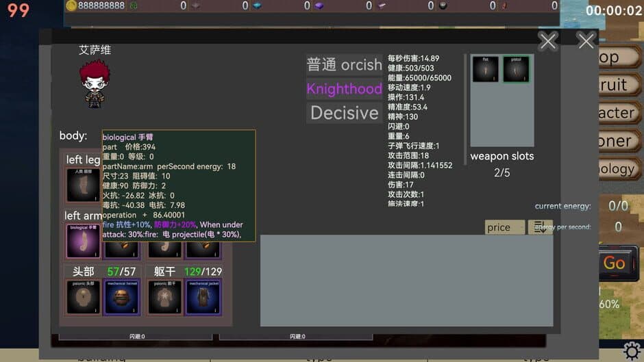Click the Knighthood trait label

344,89
